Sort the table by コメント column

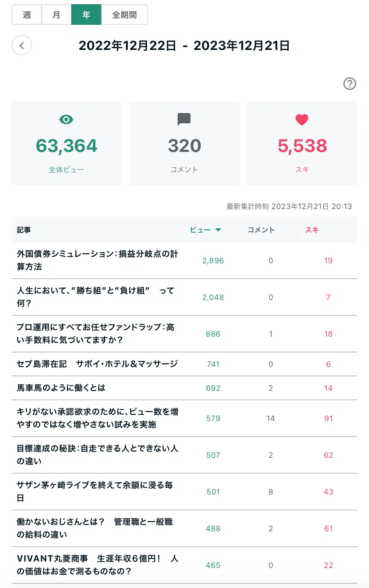coord(261,230)
